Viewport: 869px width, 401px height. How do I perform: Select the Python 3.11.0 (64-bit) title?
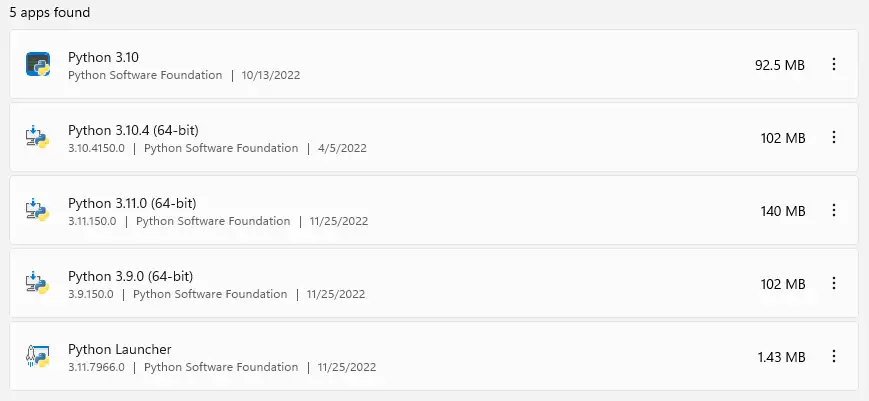tap(132, 203)
